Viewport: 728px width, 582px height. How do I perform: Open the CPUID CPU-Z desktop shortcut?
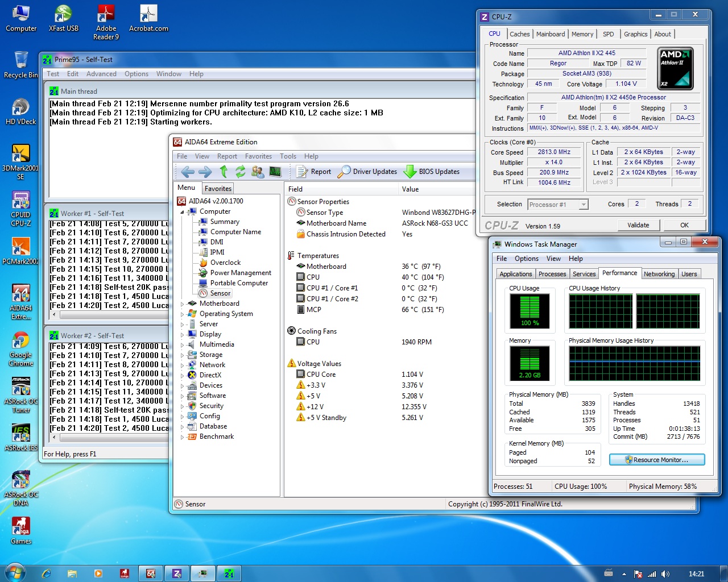point(21,209)
